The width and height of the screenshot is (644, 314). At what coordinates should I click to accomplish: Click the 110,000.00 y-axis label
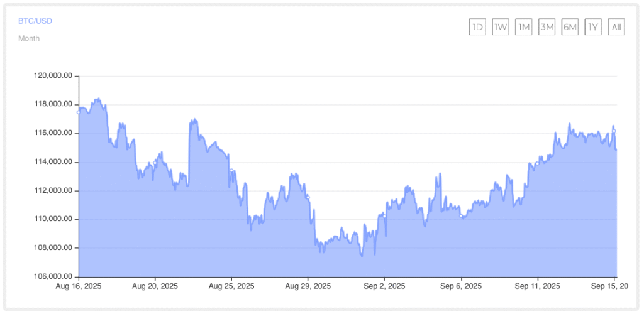point(54,219)
